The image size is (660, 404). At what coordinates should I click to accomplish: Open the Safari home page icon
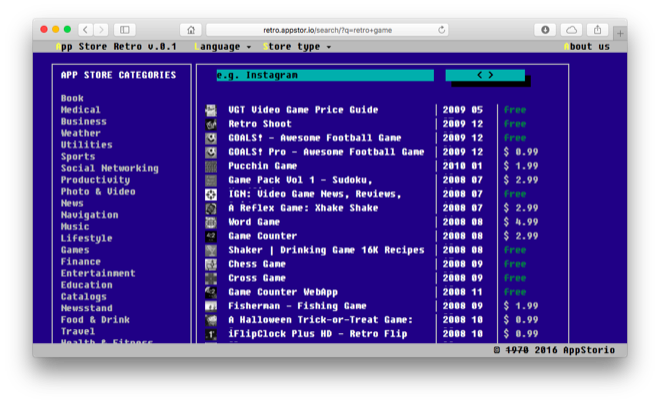[191, 30]
